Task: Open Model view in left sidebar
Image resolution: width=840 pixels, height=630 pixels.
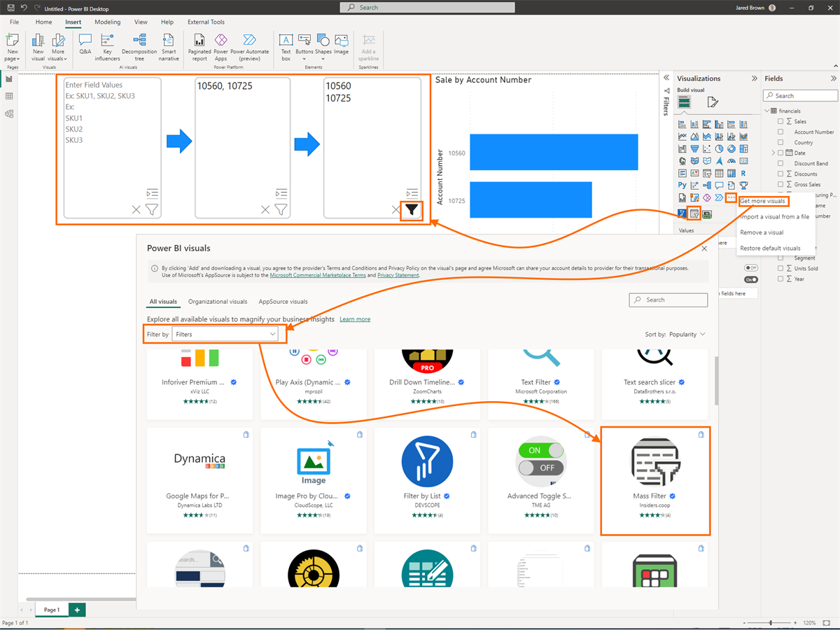Action: (9, 113)
